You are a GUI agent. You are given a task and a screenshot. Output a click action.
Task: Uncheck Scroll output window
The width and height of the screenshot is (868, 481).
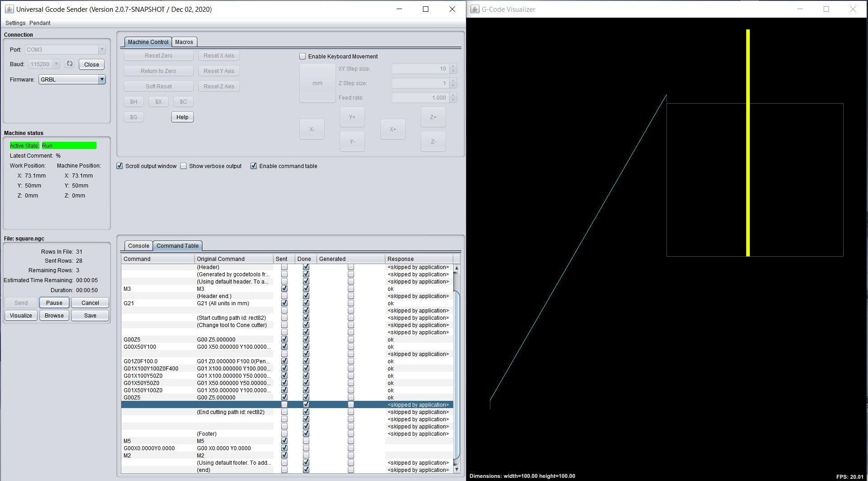(120, 166)
